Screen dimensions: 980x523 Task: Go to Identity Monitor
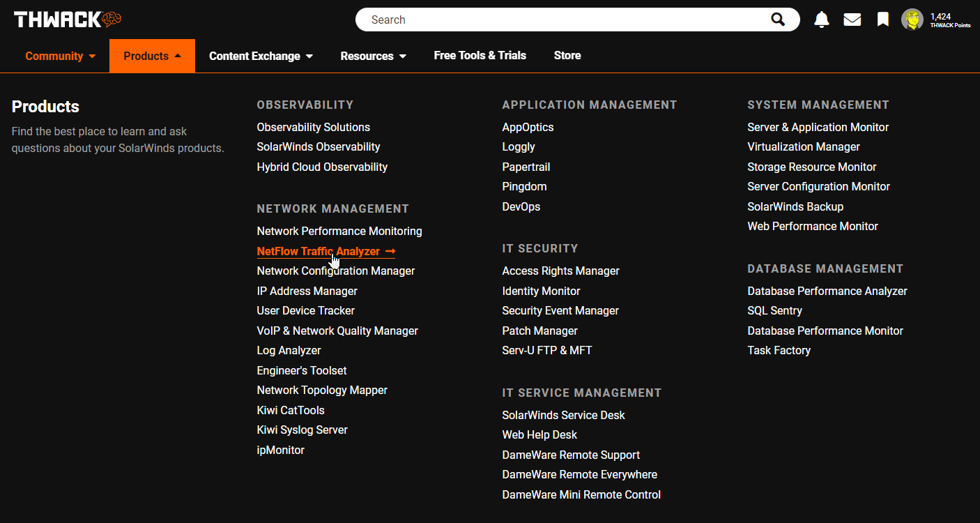click(x=541, y=291)
